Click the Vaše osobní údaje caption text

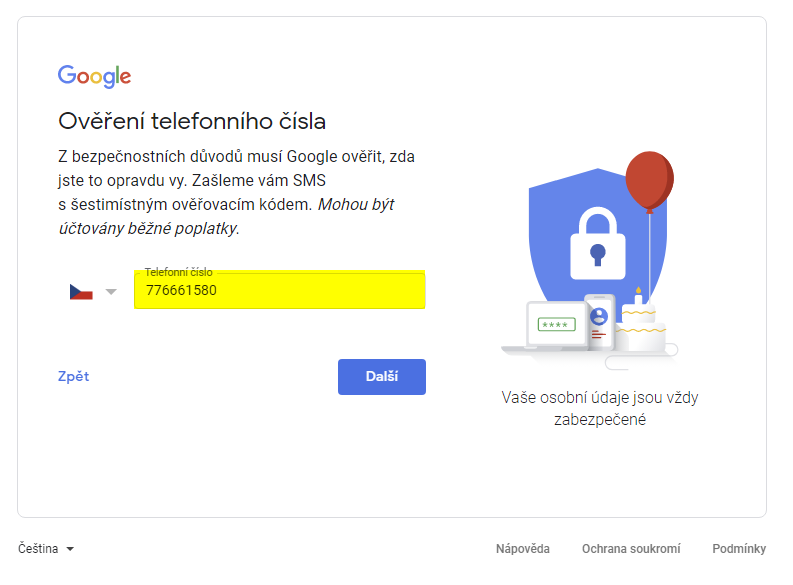tap(600, 408)
